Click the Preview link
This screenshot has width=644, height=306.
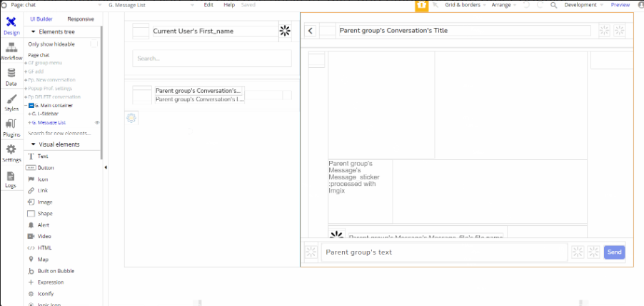(620, 5)
